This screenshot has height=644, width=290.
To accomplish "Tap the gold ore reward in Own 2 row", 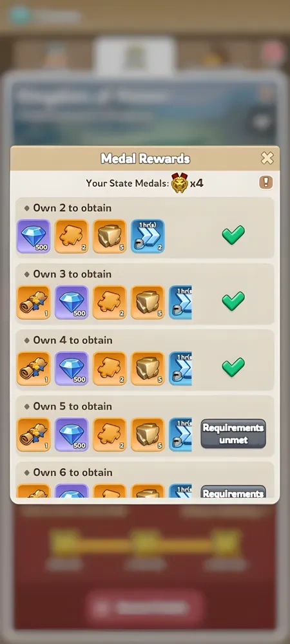I will (110, 236).
